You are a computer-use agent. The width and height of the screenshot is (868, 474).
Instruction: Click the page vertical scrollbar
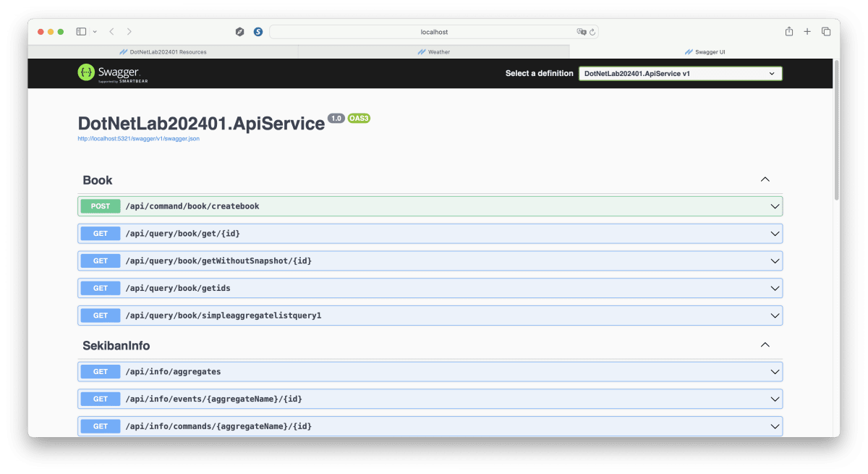pyautogui.click(x=837, y=130)
